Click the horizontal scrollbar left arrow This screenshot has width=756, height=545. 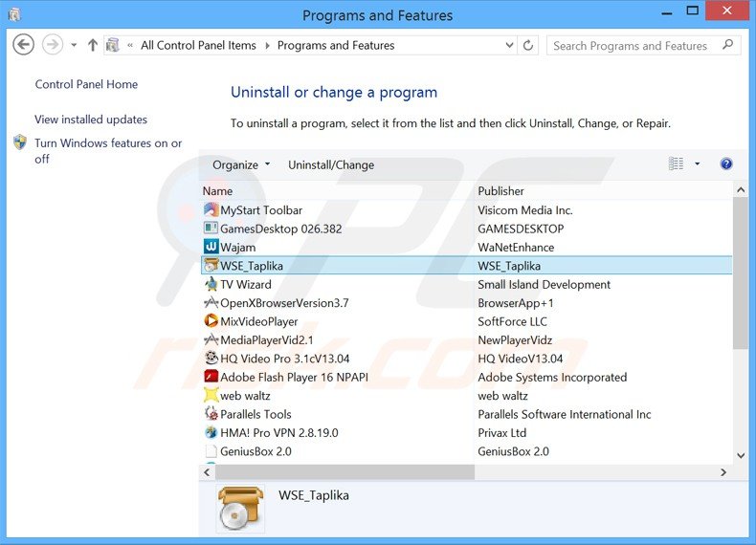[208, 472]
